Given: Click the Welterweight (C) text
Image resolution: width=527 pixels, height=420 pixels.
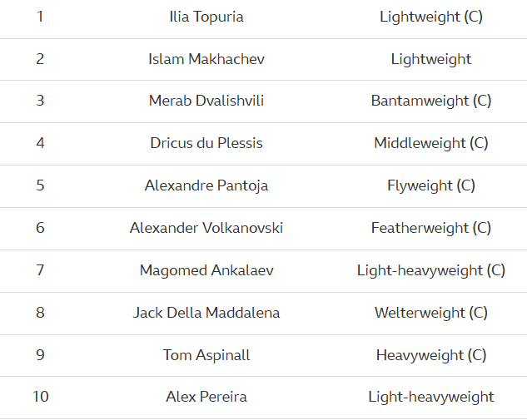Looking at the screenshot, I should point(431,313).
